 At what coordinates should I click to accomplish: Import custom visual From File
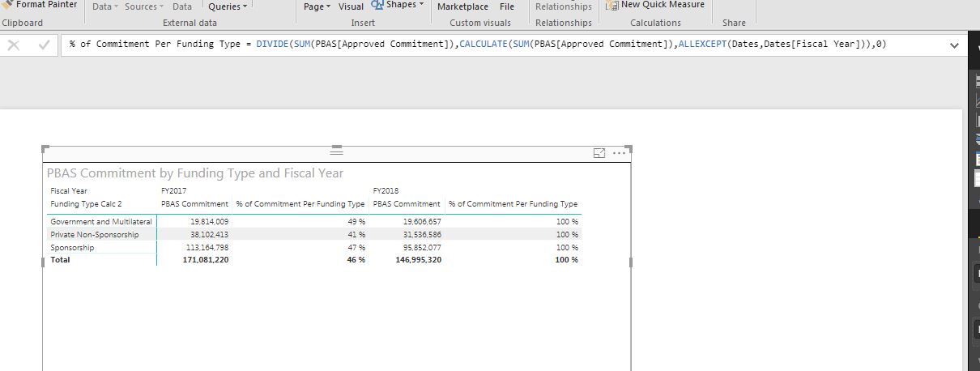[x=507, y=6]
